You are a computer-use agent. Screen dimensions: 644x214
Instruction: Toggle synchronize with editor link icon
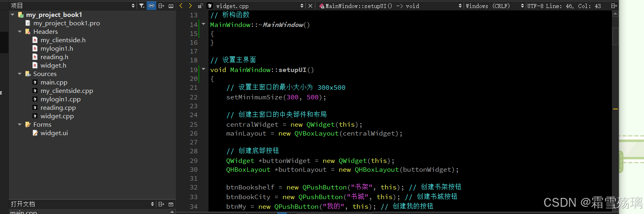coord(151,6)
